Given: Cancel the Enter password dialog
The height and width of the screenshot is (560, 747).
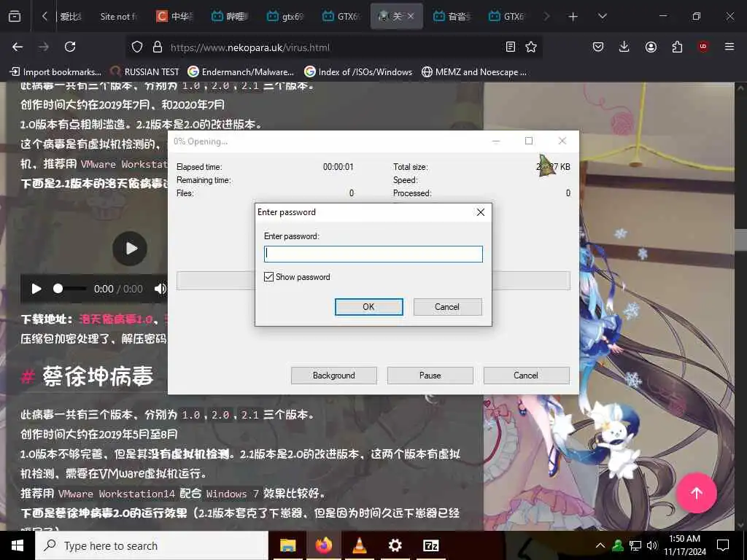Looking at the screenshot, I should (447, 307).
